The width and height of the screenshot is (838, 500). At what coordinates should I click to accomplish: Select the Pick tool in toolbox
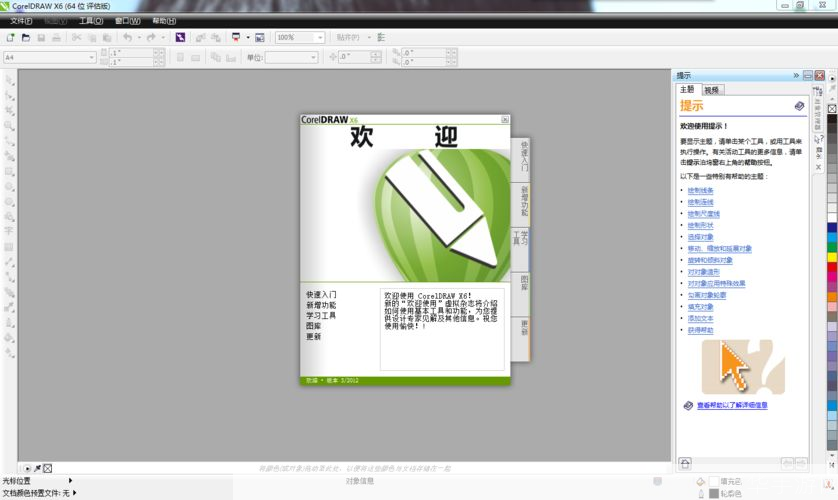coord(9,81)
